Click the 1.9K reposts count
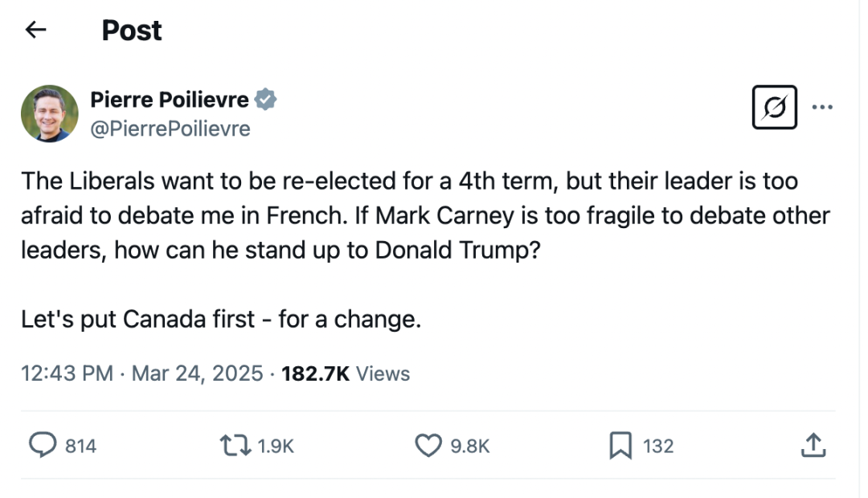Viewport: 868px width, 498px height. 276,446
